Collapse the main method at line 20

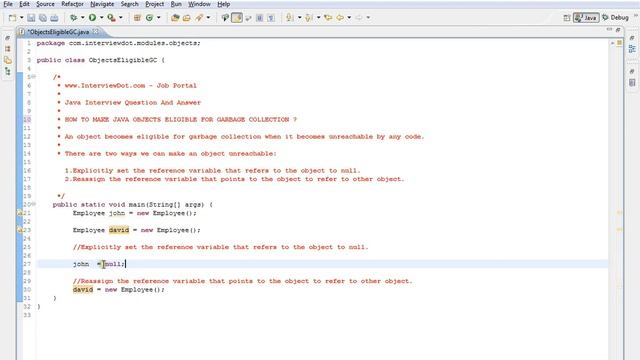pos(33,204)
